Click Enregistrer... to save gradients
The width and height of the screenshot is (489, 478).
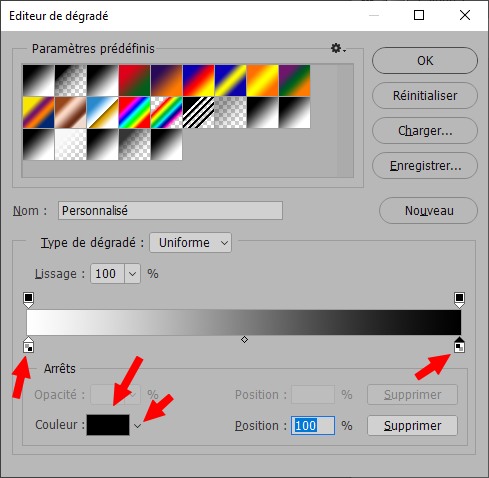[425, 166]
